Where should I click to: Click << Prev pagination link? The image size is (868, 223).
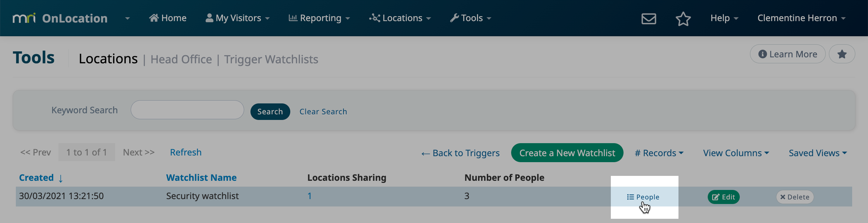click(x=36, y=152)
